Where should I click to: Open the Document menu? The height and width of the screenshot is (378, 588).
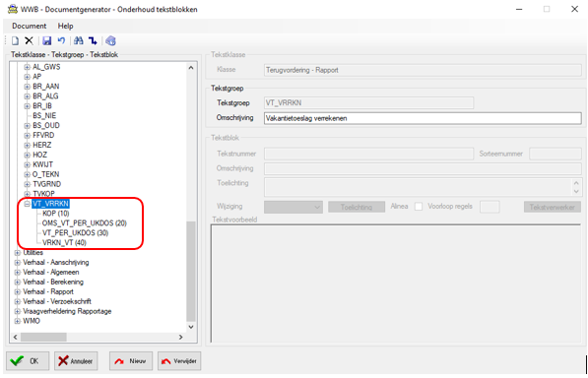pyautogui.click(x=29, y=26)
